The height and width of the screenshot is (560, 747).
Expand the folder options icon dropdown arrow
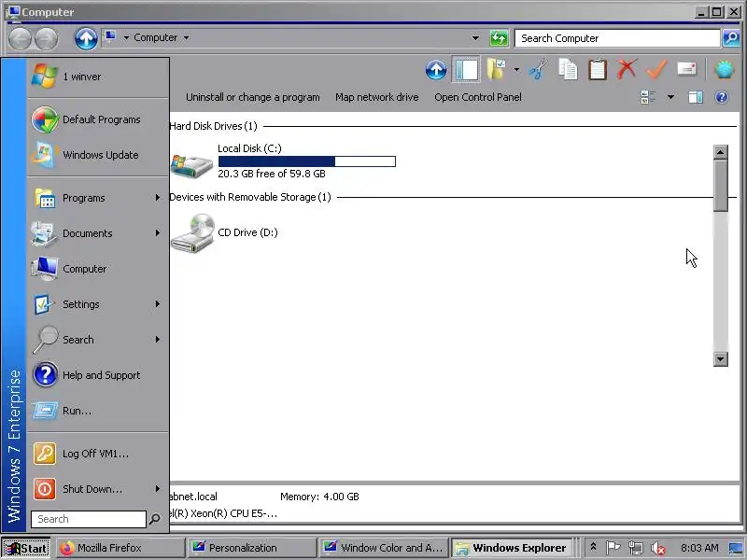[x=516, y=70]
